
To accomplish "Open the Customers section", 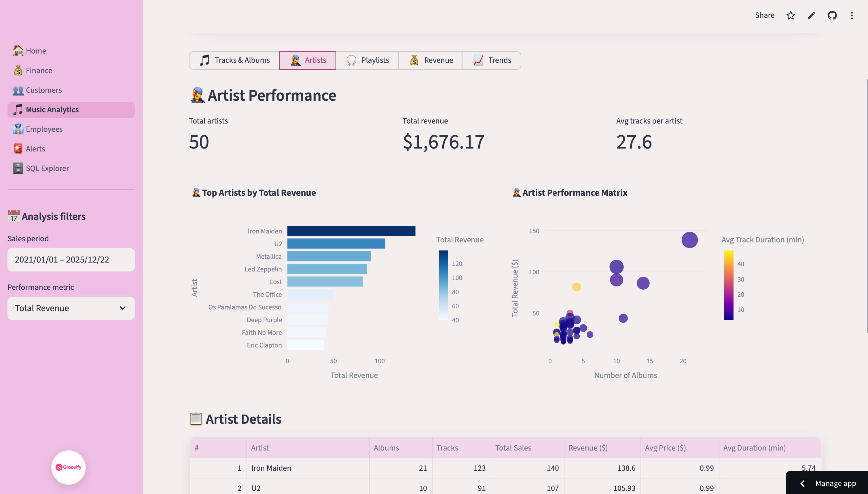I will 43,90.
